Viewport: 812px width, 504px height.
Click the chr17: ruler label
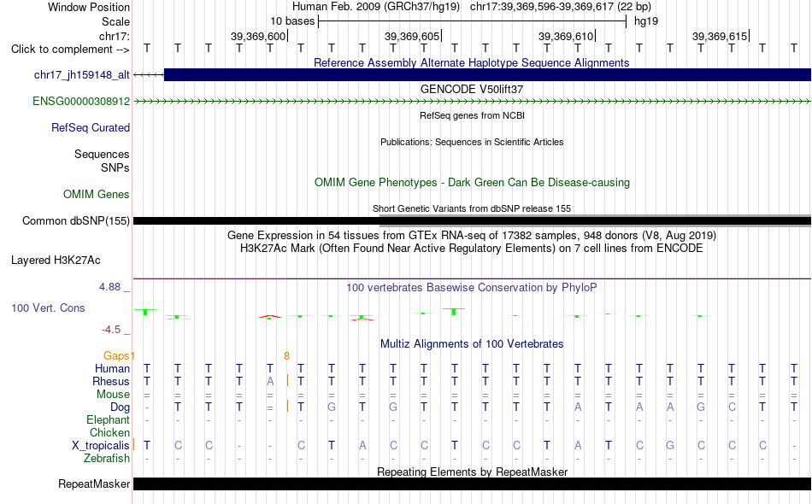[x=115, y=36]
